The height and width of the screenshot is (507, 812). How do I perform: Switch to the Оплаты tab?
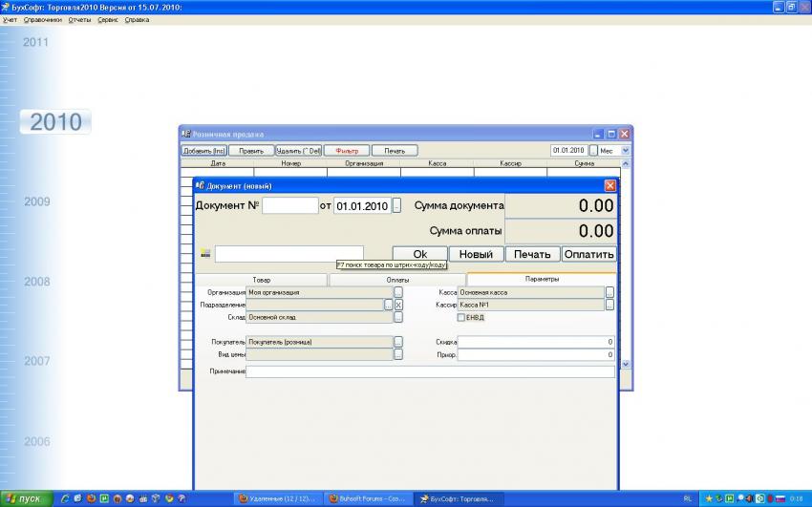397,280
